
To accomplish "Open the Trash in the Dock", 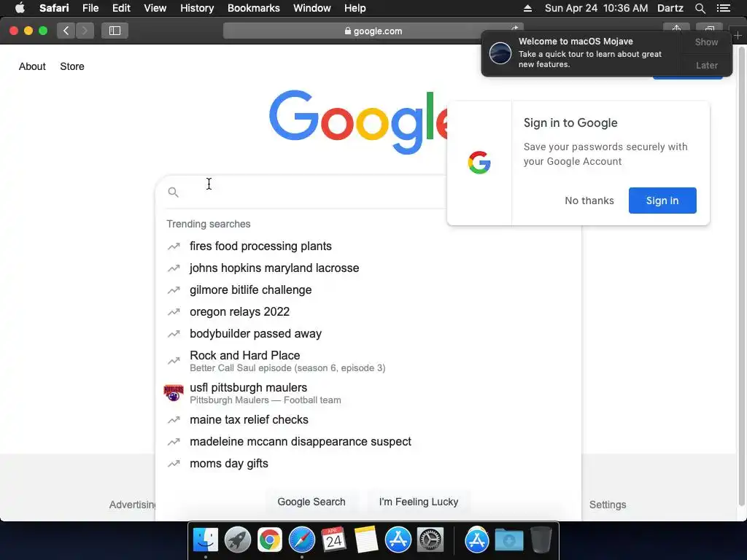I will 541,540.
